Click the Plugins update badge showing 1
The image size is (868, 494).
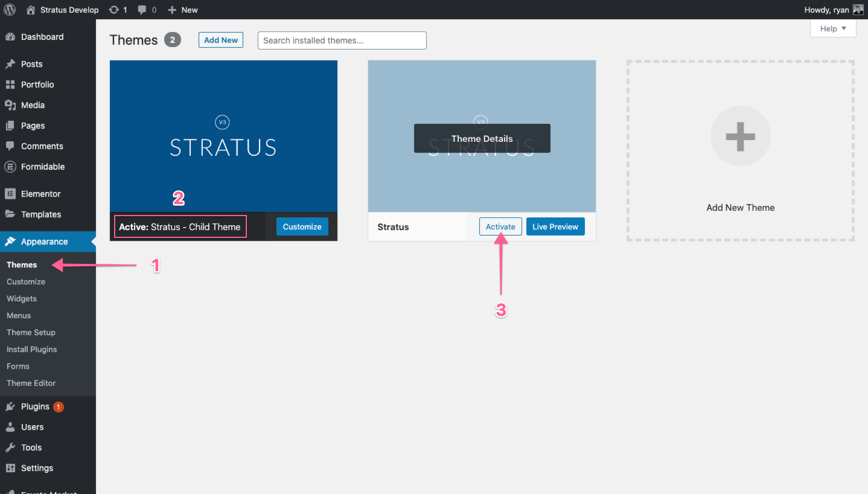coord(59,407)
